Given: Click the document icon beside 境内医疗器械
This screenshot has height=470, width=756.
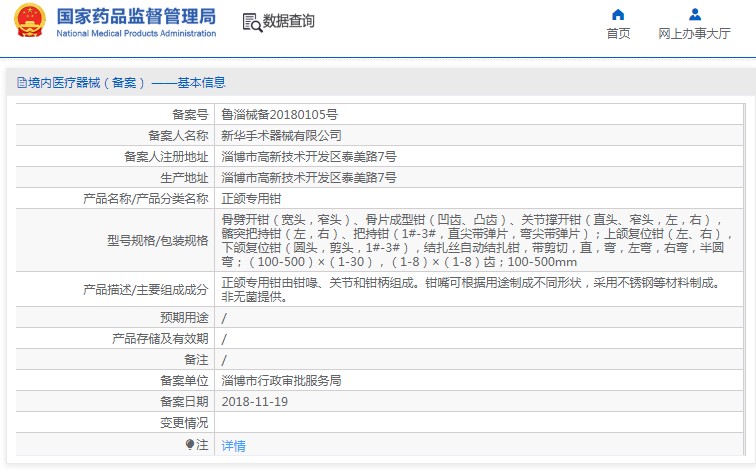Looking at the screenshot, I should (x=22, y=82).
